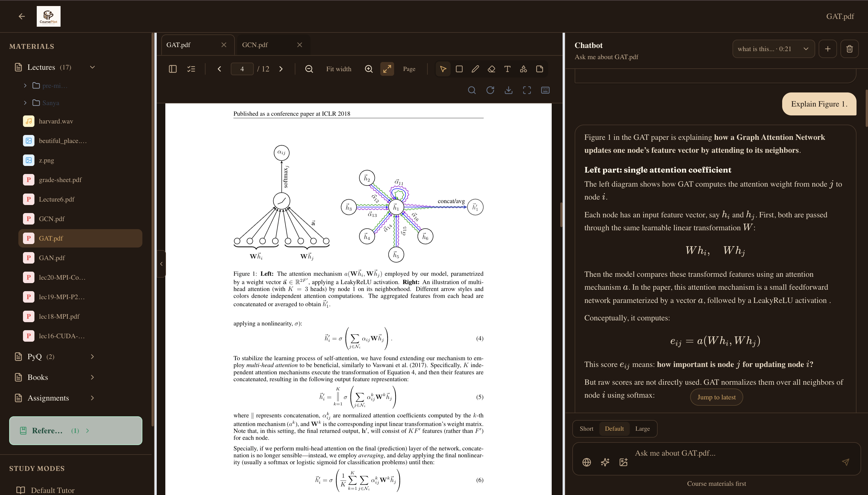
Task: Open Lecture6.pdf from materials
Action: pos(80,199)
